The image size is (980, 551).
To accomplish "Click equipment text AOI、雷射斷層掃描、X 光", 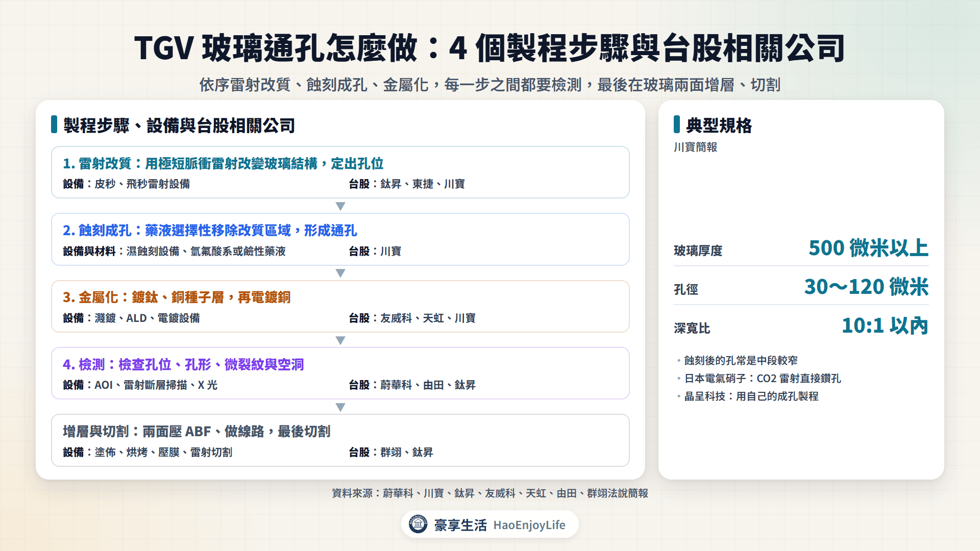I will 156,385.
